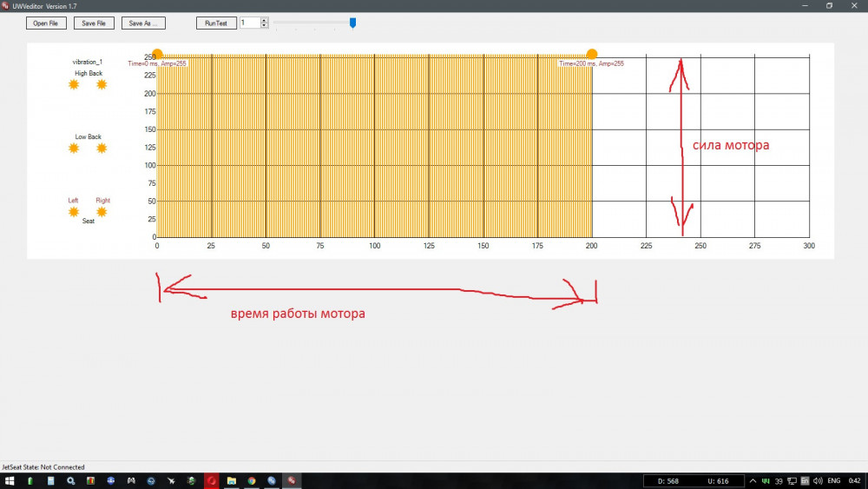This screenshot has width=868, height=489.
Task: Click the repeat count input field
Action: [250, 23]
